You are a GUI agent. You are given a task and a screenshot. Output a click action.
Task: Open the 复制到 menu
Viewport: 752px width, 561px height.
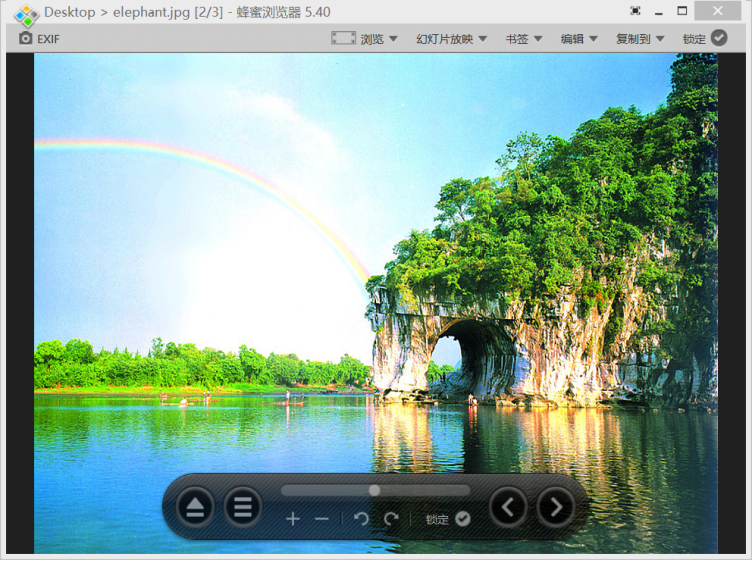pyautogui.click(x=633, y=39)
